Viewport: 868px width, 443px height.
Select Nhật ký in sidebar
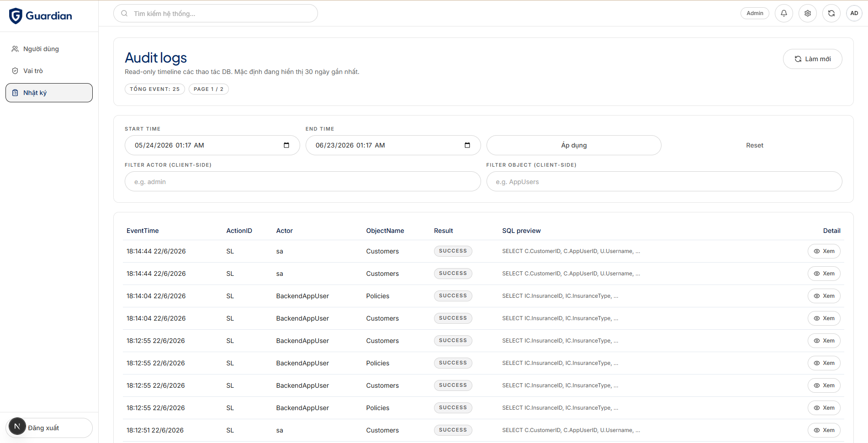(49, 93)
